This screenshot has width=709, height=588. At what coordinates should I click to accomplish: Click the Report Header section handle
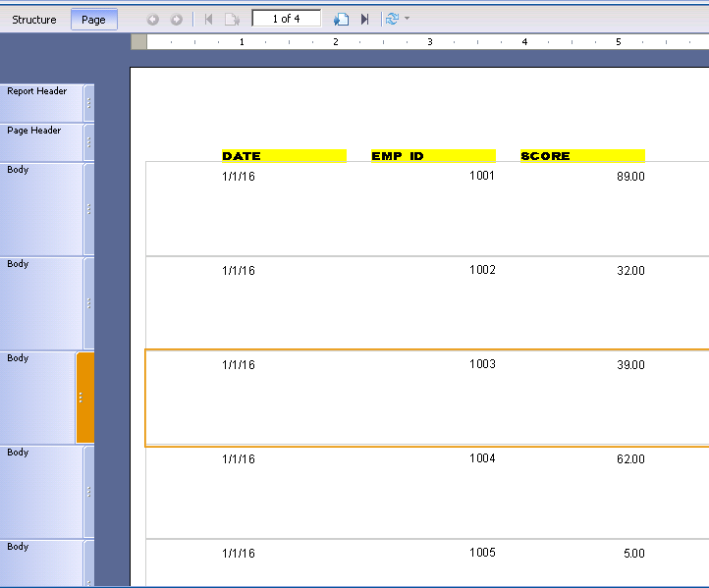pyautogui.click(x=89, y=103)
